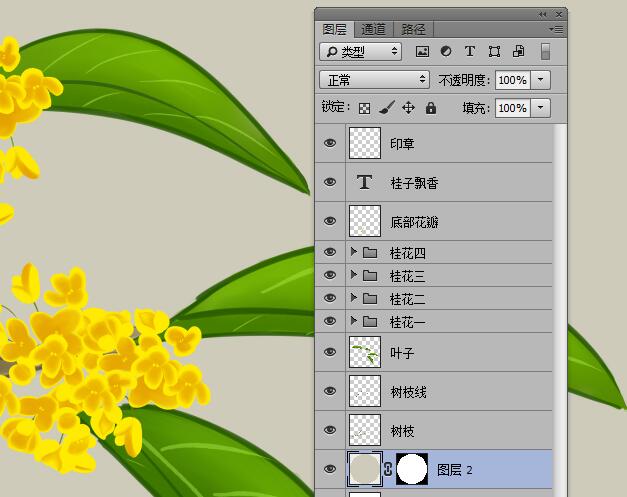Close the layers panel

click(559, 14)
